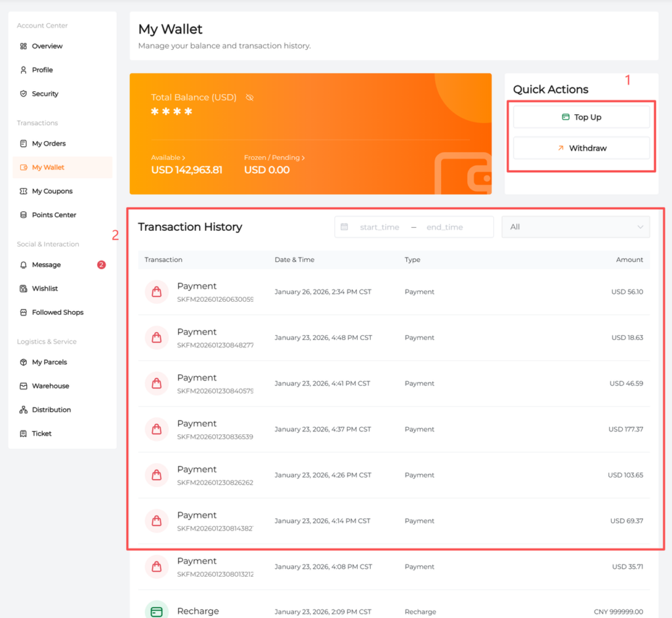
Task: Toggle balance visibility eye icon
Action: click(249, 98)
